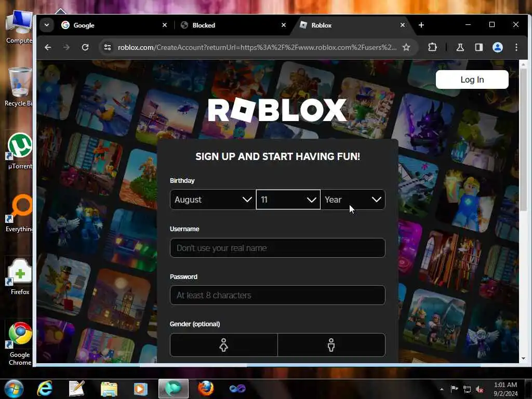Viewport: 532px width, 399px height.
Task: Open Windows Explorer folder on taskbar
Action: (x=109, y=389)
